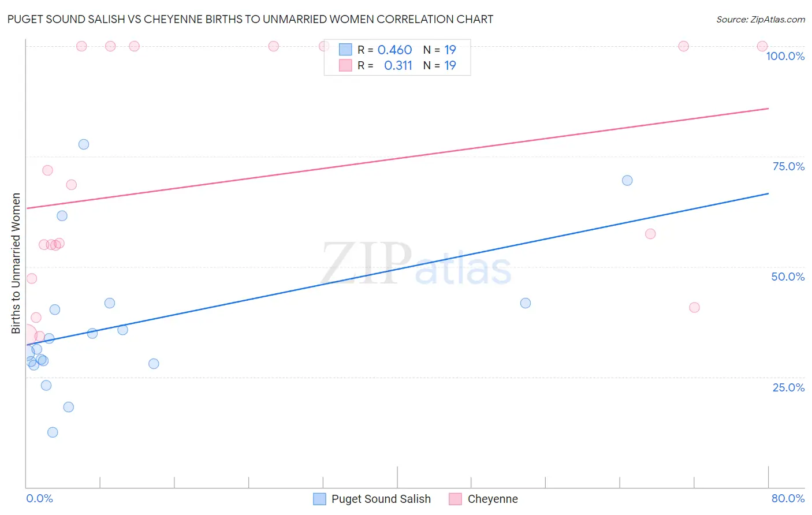The width and height of the screenshot is (812, 515).
Task: Click the Puget Sound Salish legend swatch
Action: [x=319, y=499]
